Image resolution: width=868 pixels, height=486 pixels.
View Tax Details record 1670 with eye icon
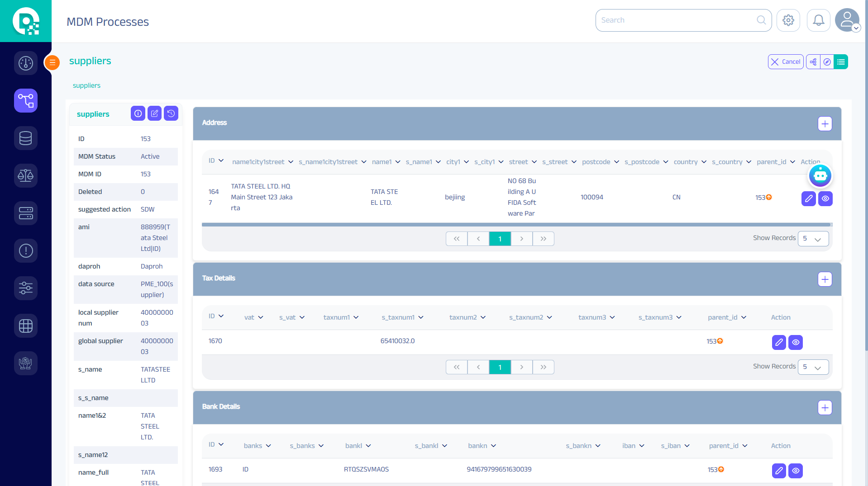[795, 343]
